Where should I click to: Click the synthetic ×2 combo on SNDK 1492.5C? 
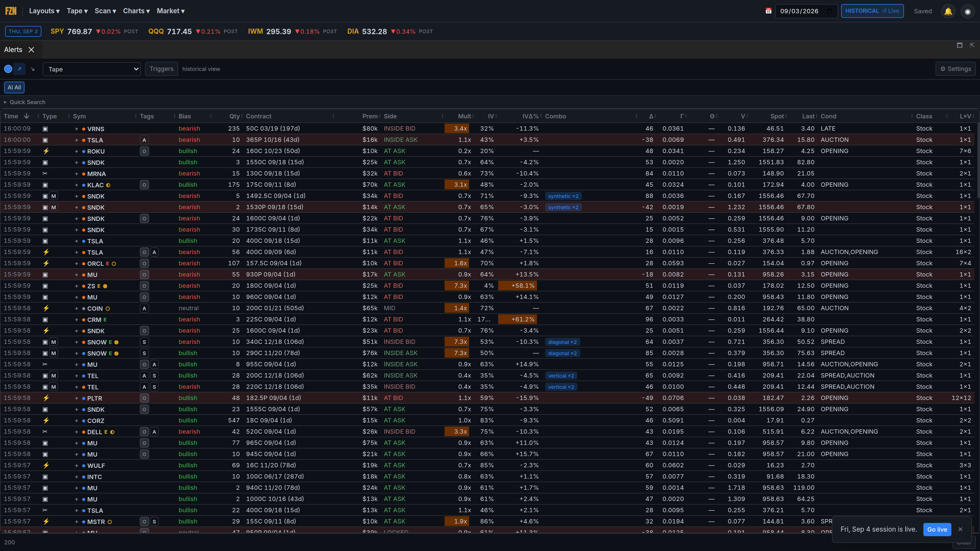[x=563, y=196]
